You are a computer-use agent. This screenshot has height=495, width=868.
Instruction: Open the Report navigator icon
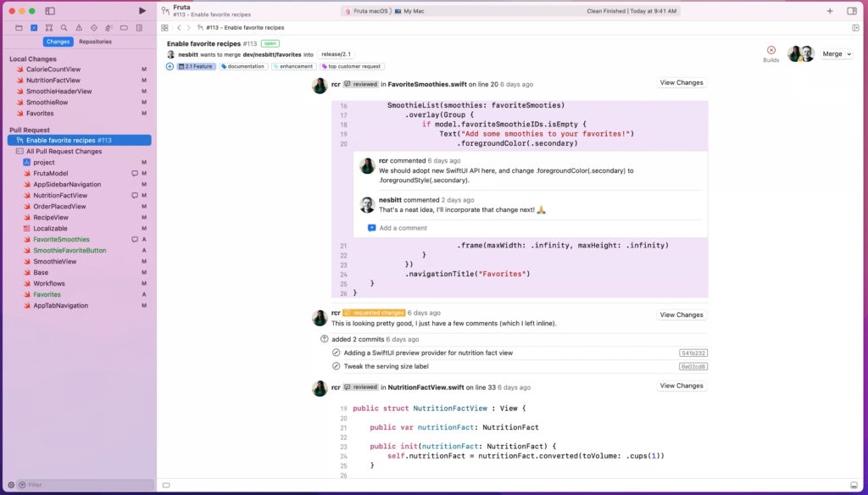(139, 28)
